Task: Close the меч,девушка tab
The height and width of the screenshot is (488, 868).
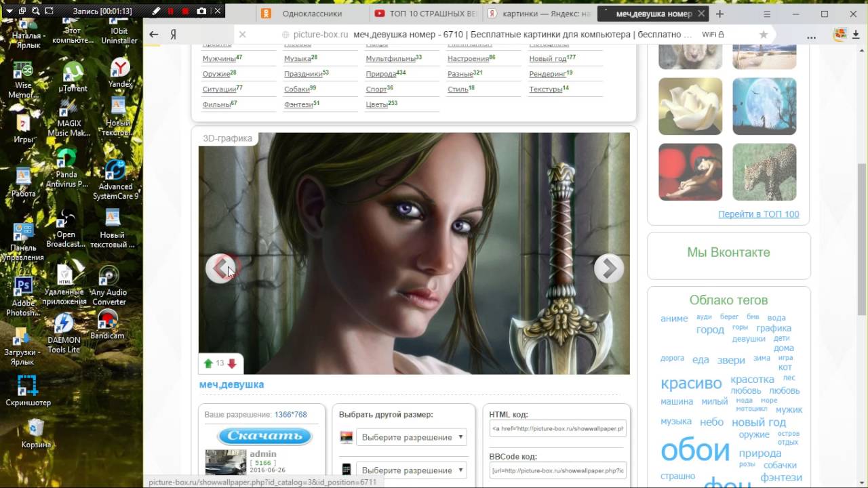Action: point(702,14)
